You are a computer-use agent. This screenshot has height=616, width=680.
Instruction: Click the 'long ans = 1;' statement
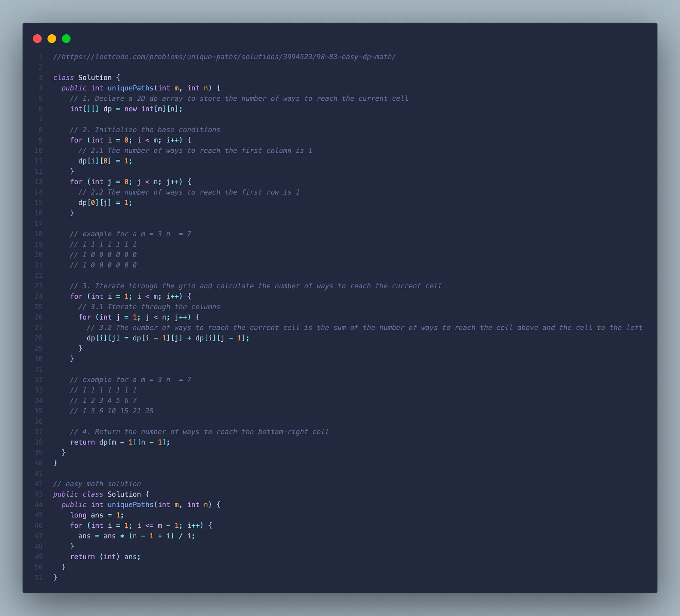[97, 515]
